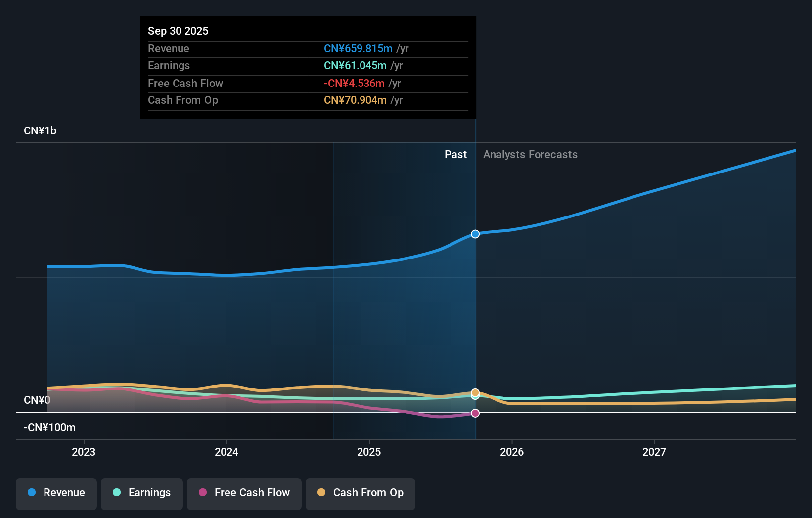Click the Analysts Forecasts label

(x=530, y=155)
